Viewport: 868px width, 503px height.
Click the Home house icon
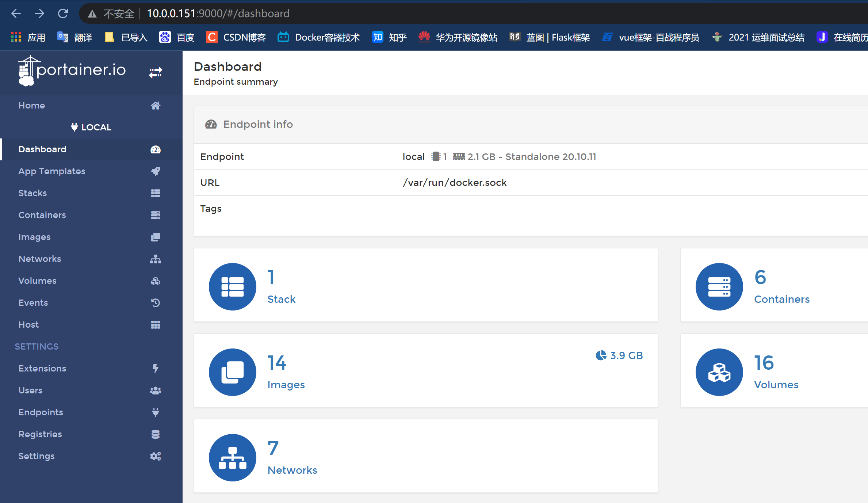click(155, 106)
